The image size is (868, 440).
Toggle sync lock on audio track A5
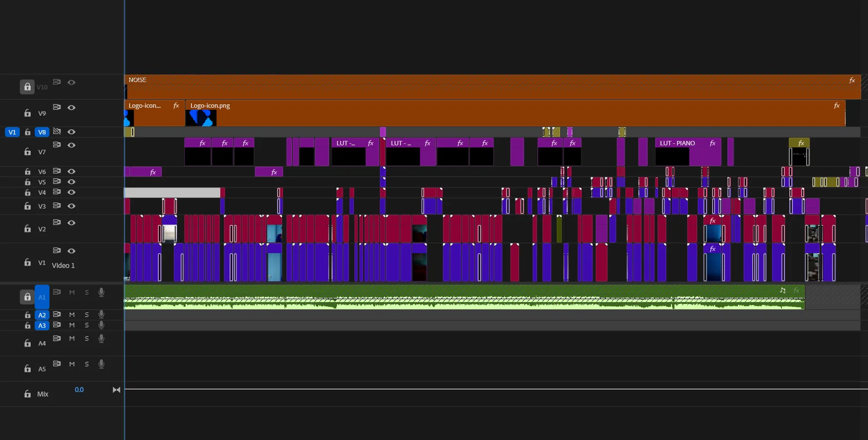tap(57, 364)
